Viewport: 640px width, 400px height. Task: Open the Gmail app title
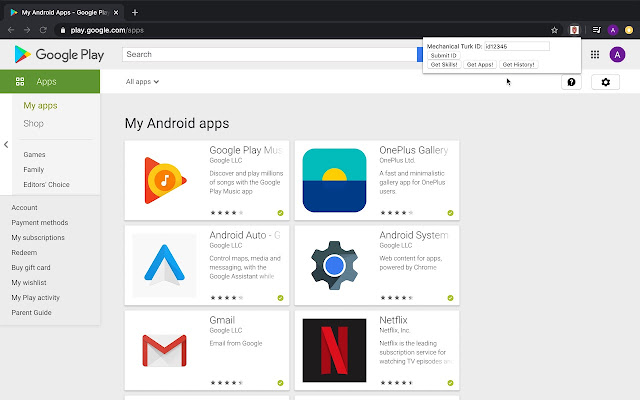pyautogui.click(x=222, y=320)
